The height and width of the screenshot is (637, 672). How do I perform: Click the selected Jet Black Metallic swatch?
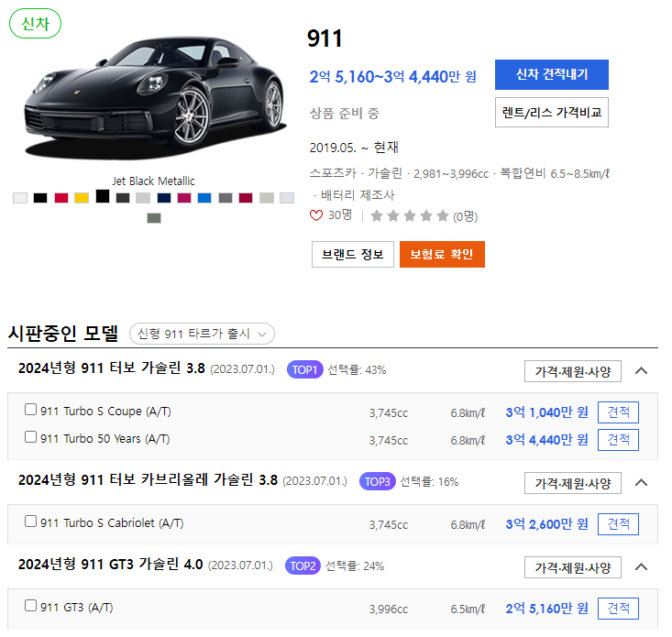103,196
